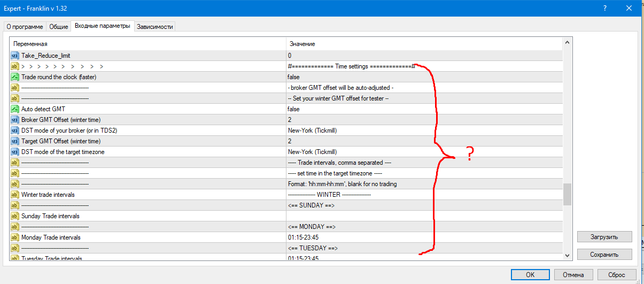Image resolution: width=644 pixels, height=284 pixels.
Task: Click the integer icon beside Broker GMT Offset
Action: pos(15,120)
